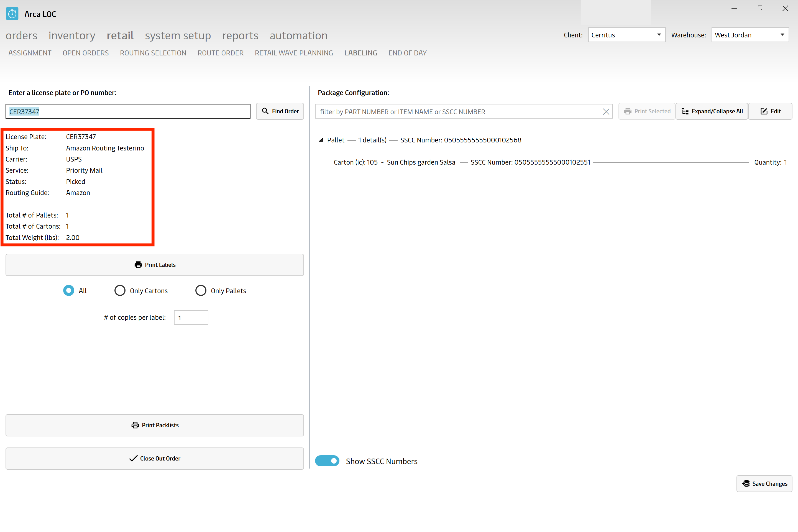Screen dimensions: 798x532
Task: Select the Only Cartons radio button
Action: click(x=120, y=290)
